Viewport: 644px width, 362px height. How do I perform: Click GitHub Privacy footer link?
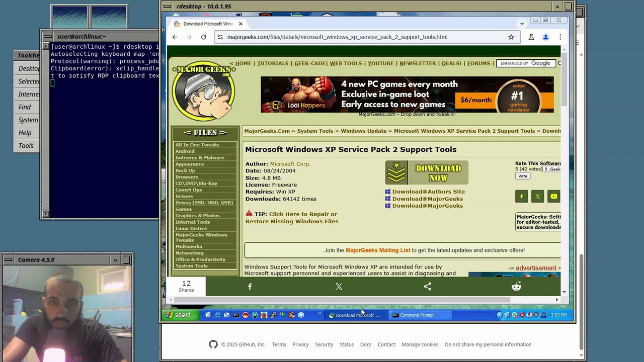tap(300, 344)
